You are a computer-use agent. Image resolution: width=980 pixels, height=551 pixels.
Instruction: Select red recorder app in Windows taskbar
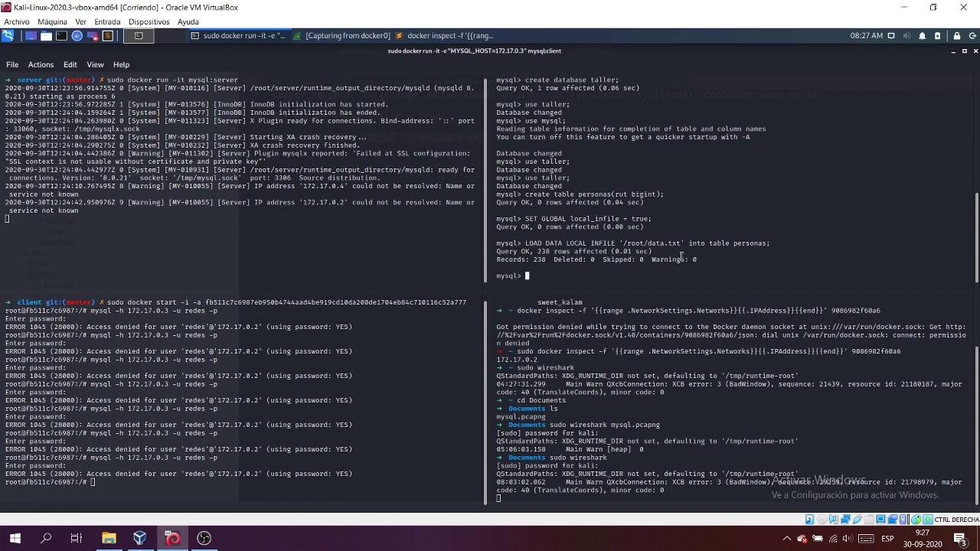[172, 538]
